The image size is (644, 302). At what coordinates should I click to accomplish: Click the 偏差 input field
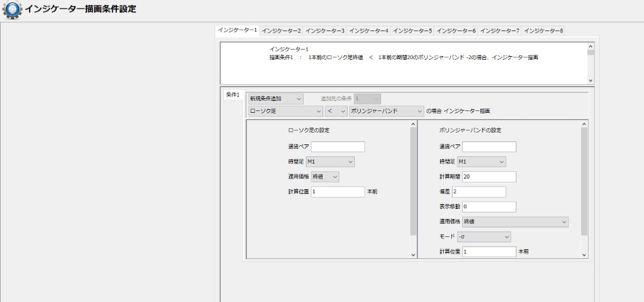pyautogui.click(x=479, y=192)
